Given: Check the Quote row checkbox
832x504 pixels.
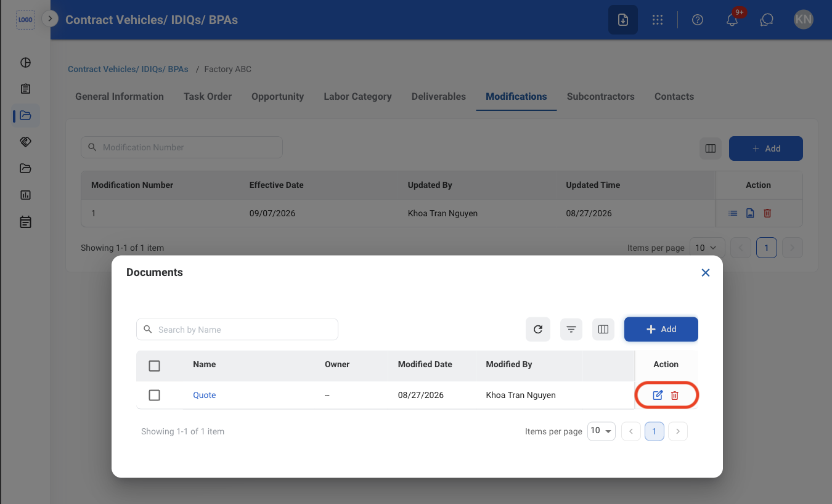Looking at the screenshot, I should point(155,395).
